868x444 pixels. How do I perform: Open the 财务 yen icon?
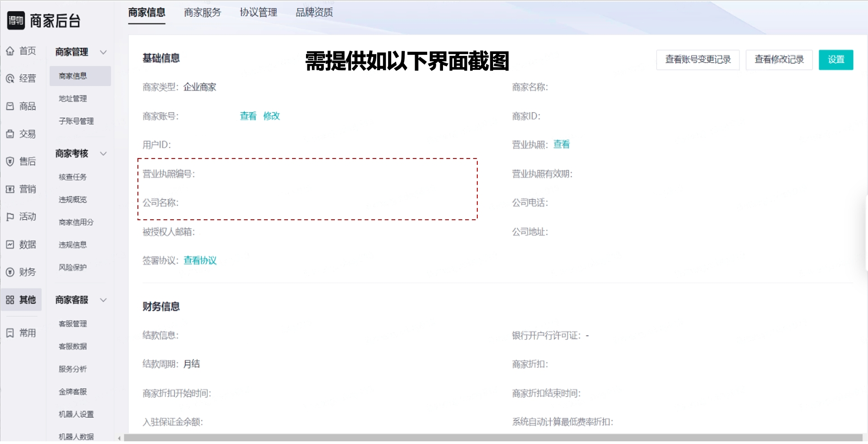tap(10, 272)
